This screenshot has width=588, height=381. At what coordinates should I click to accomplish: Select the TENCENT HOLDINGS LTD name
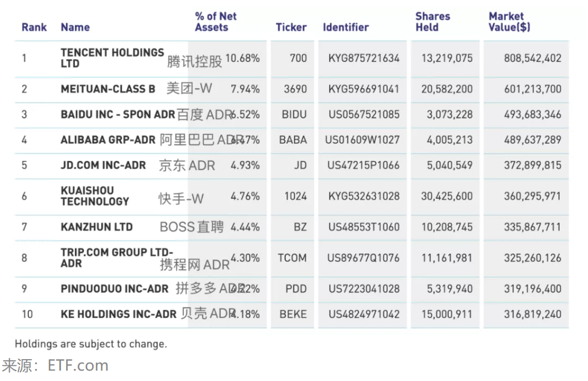(112, 58)
